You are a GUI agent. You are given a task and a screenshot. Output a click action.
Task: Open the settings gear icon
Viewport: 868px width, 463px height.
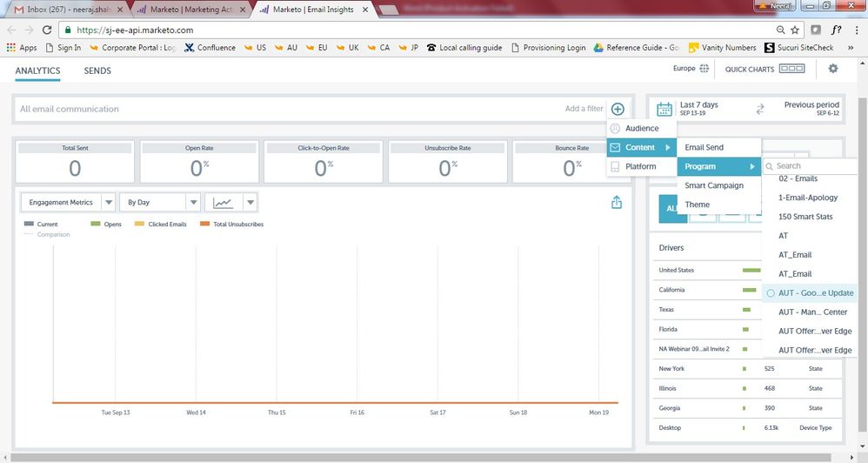coord(833,69)
